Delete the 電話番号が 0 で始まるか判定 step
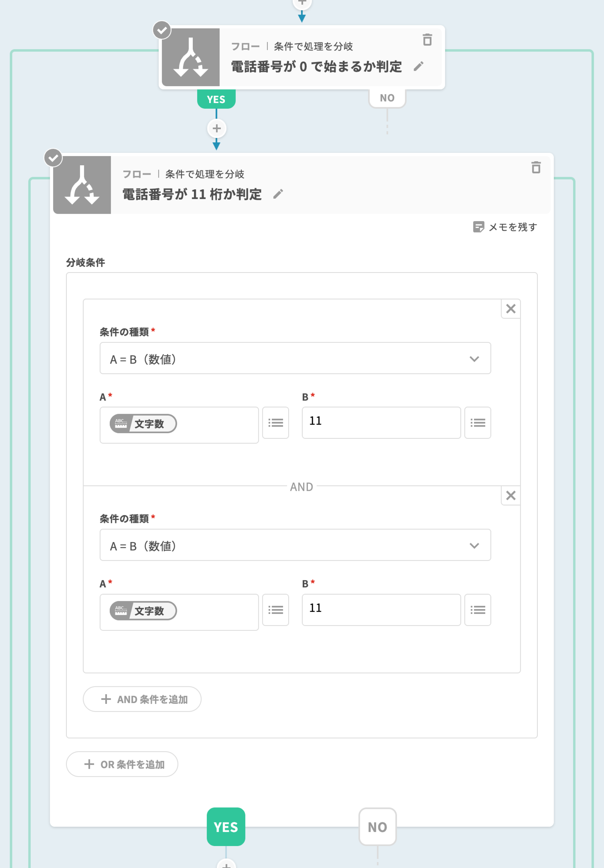 [x=427, y=40]
